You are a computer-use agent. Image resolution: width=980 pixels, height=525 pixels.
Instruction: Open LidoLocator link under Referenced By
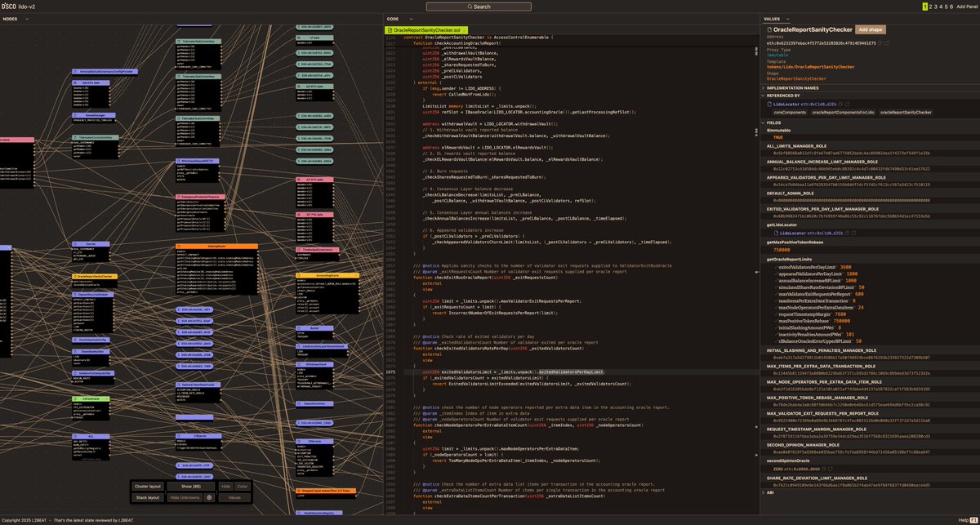pos(786,104)
